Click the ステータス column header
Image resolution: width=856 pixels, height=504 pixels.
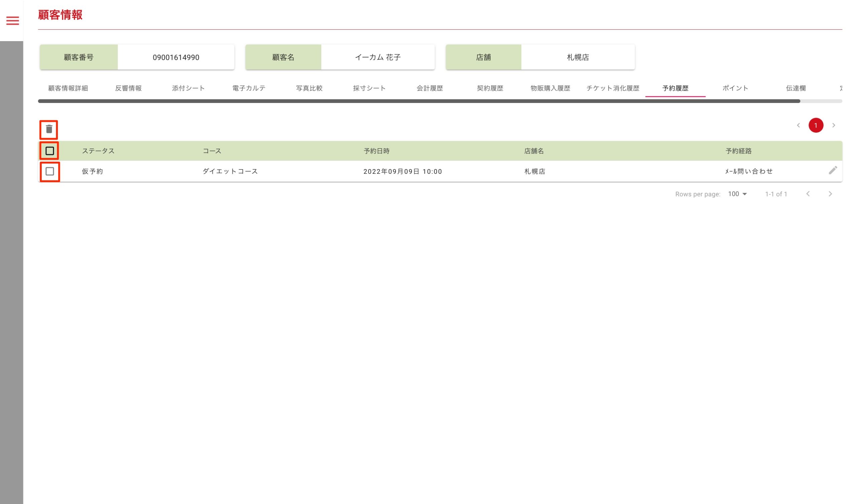[x=98, y=151]
